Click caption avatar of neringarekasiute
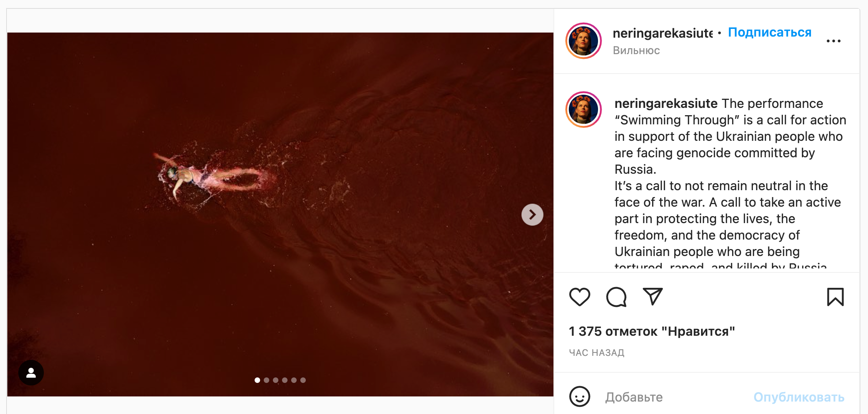The width and height of the screenshot is (868, 414). (x=584, y=110)
